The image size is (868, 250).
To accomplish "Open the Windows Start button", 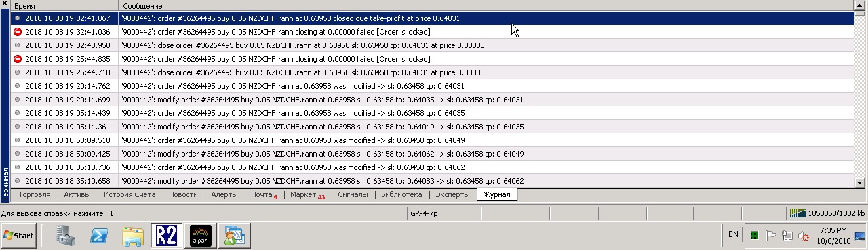I will click(19, 235).
